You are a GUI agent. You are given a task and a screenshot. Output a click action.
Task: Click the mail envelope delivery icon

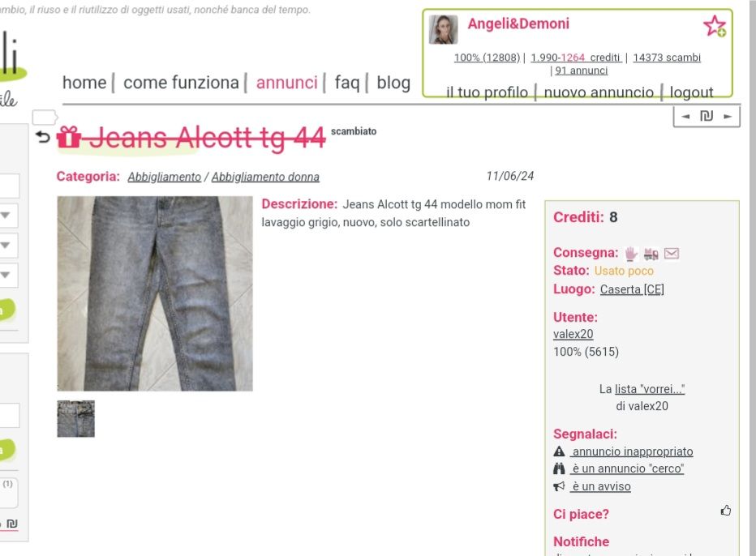point(672,253)
